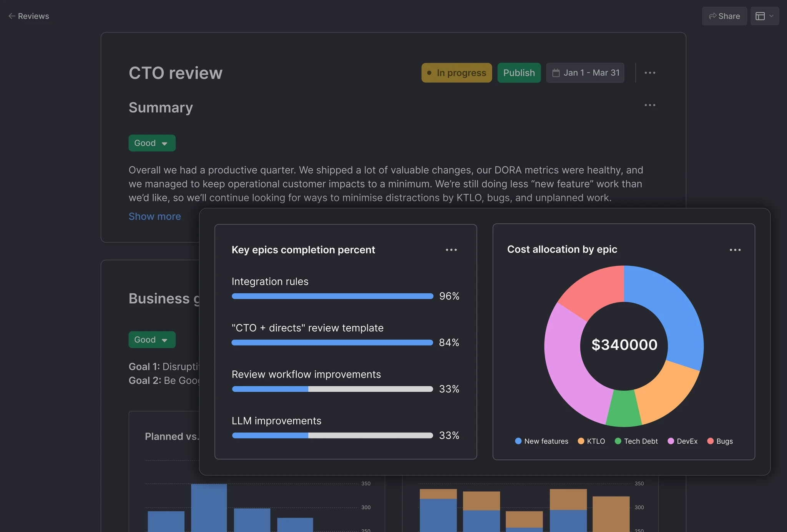Click the Review workflow improvements label
Screen dimensions: 787x532
pos(306,374)
